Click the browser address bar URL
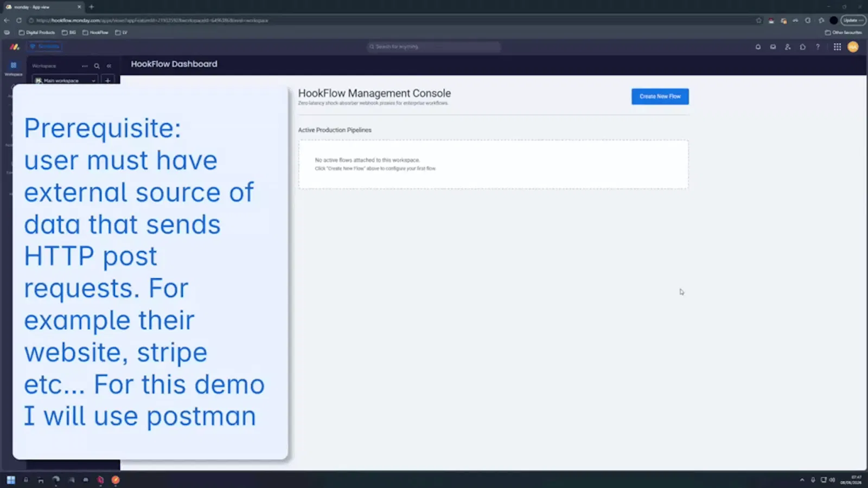The width and height of the screenshot is (868, 488). [x=152, y=21]
